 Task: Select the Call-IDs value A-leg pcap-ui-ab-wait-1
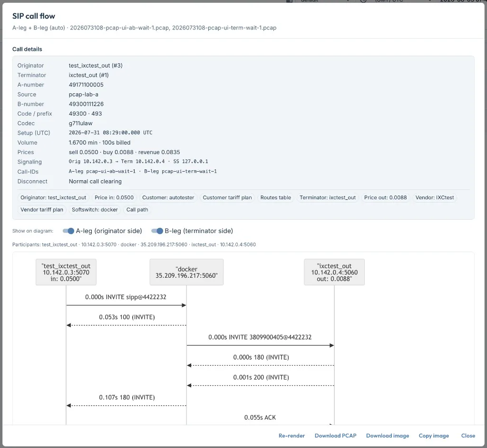point(143,172)
